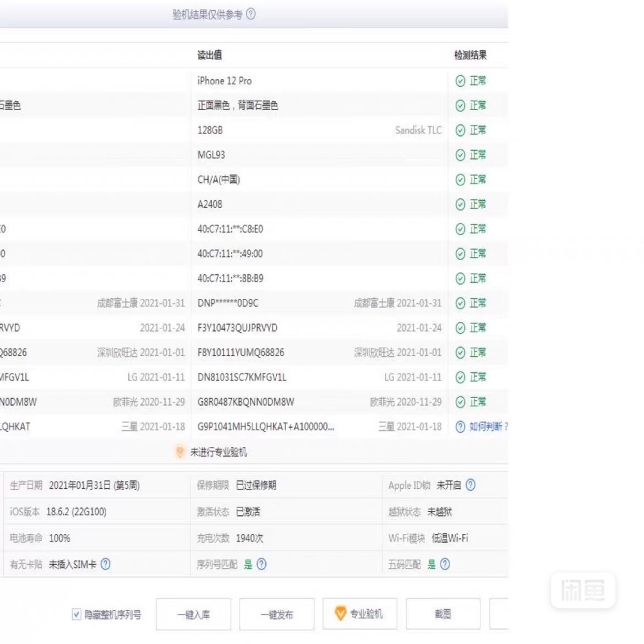644x644 pixels.
Task: Select A2408 model value
Action: [x=210, y=204]
